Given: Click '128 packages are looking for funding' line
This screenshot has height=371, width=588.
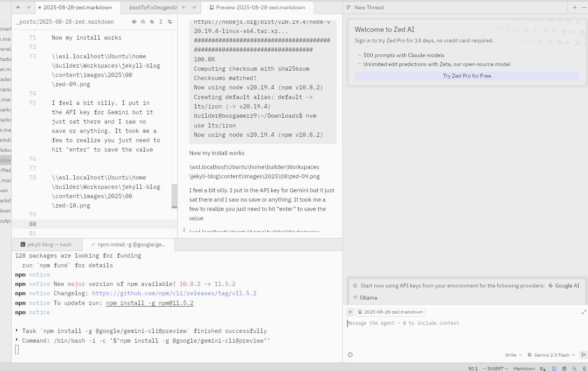Looking at the screenshot, I should 78,256.
